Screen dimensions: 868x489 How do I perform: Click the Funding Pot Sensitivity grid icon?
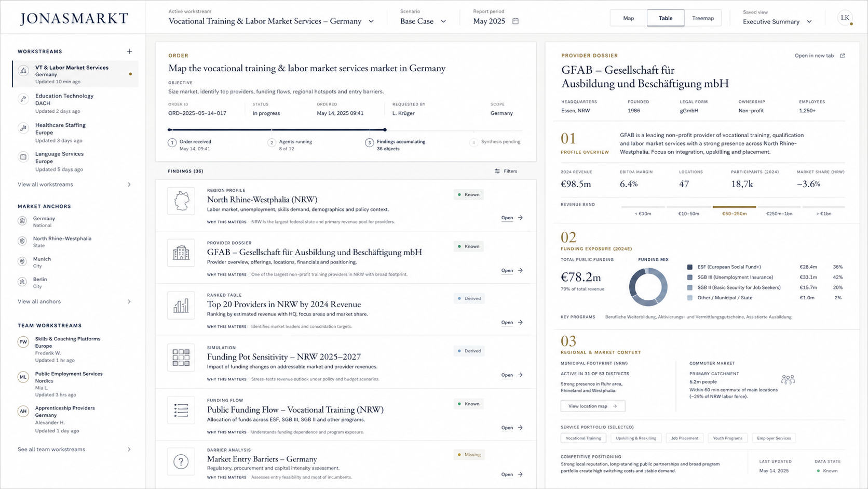181,358
